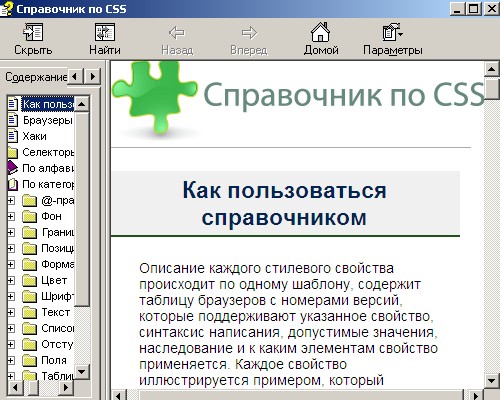Open the Браузеры topic
This screenshot has width=500, height=400.
(48, 120)
